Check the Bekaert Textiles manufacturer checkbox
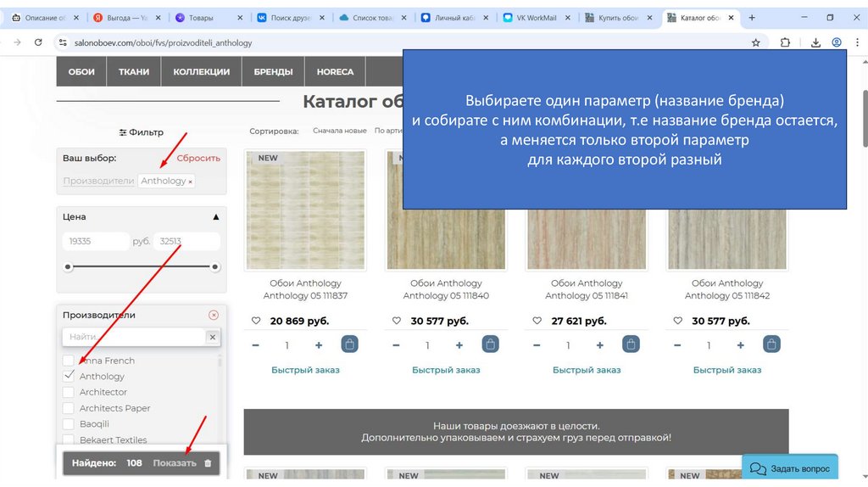Image resolution: width=868 pixels, height=487 pixels. [68, 439]
